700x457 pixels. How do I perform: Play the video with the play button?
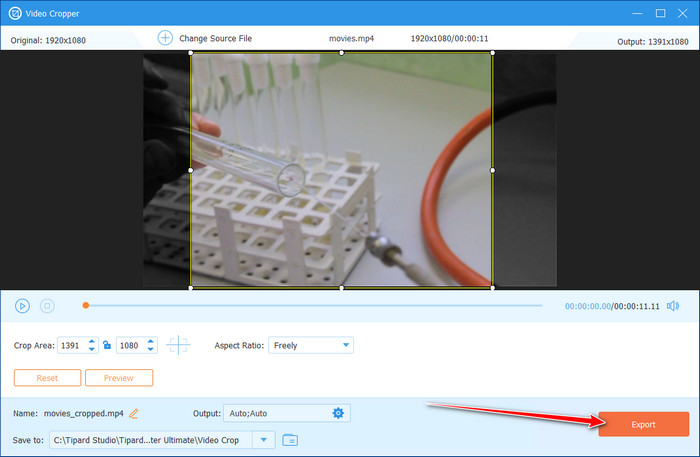point(22,306)
